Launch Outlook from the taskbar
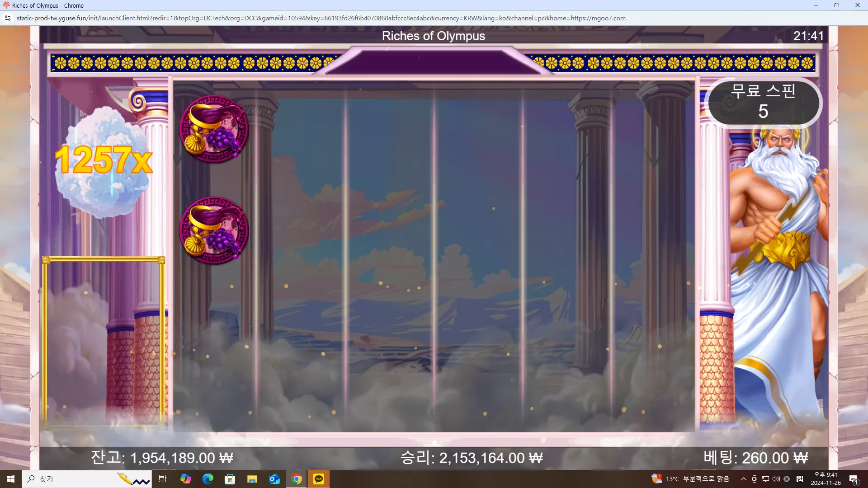The image size is (868, 488). tap(274, 479)
